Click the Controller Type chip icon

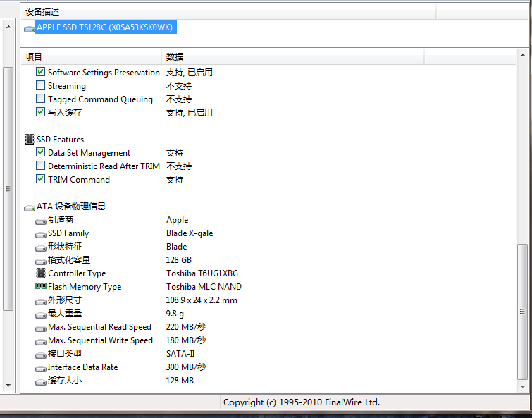tap(41, 273)
